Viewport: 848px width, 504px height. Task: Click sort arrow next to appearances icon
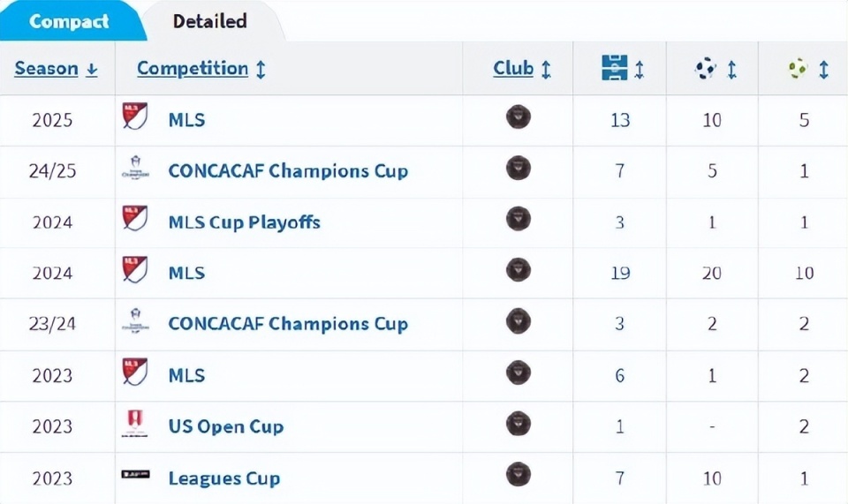(x=639, y=69)
